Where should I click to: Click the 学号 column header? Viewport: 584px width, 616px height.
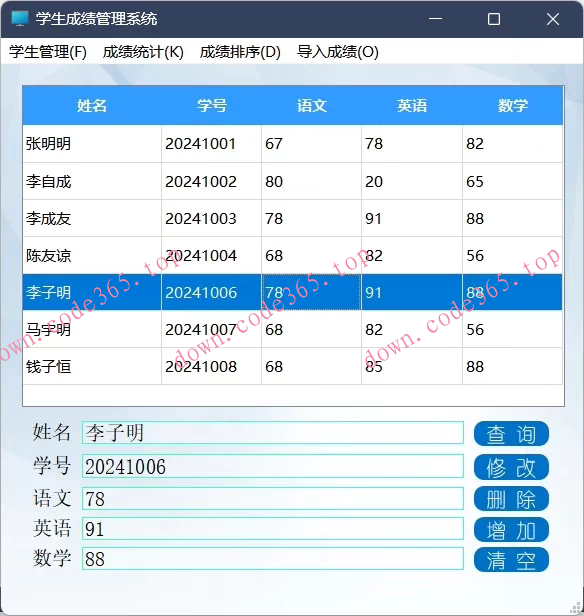[x=211, y=105]
